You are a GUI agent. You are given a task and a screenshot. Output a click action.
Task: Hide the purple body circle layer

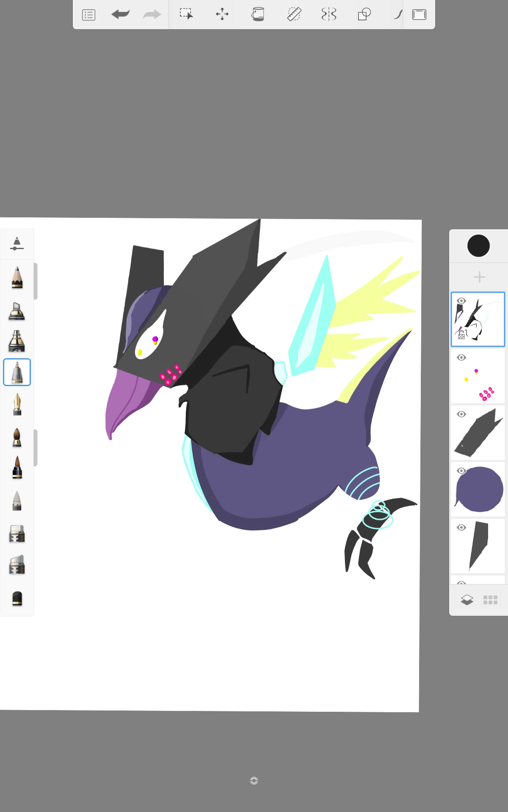(461, 471)
